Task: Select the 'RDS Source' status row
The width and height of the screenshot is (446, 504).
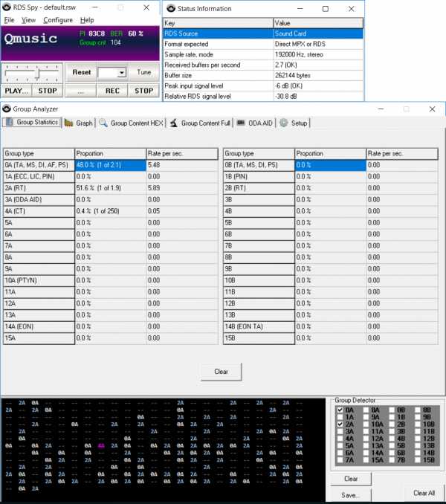Action: tap(263, 33)
